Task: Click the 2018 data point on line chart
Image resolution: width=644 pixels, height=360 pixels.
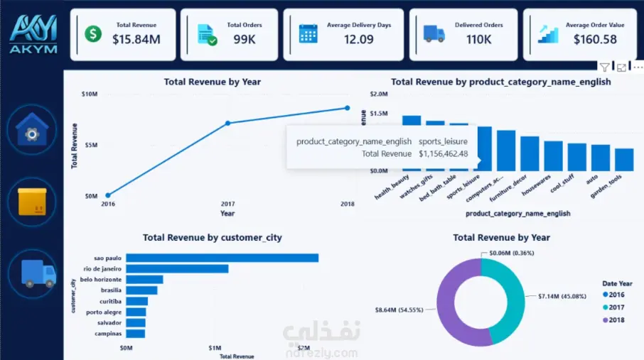Action: click(x=348, y=108)
